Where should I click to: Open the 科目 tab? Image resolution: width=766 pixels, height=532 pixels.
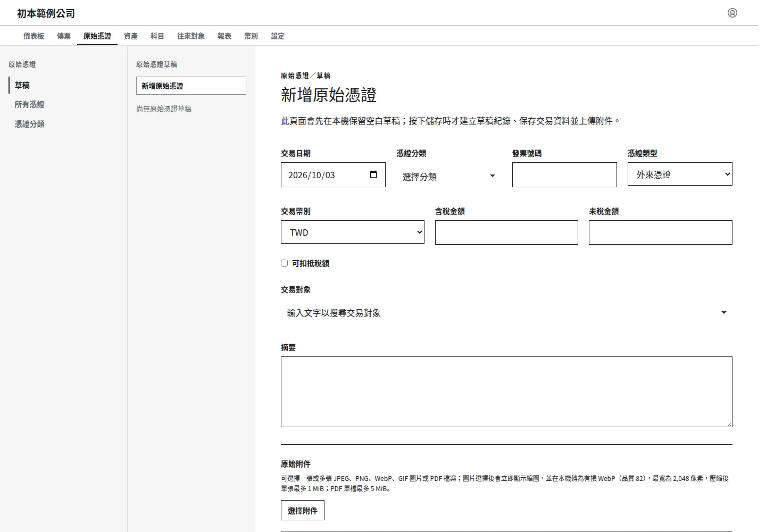click(157, 36)
